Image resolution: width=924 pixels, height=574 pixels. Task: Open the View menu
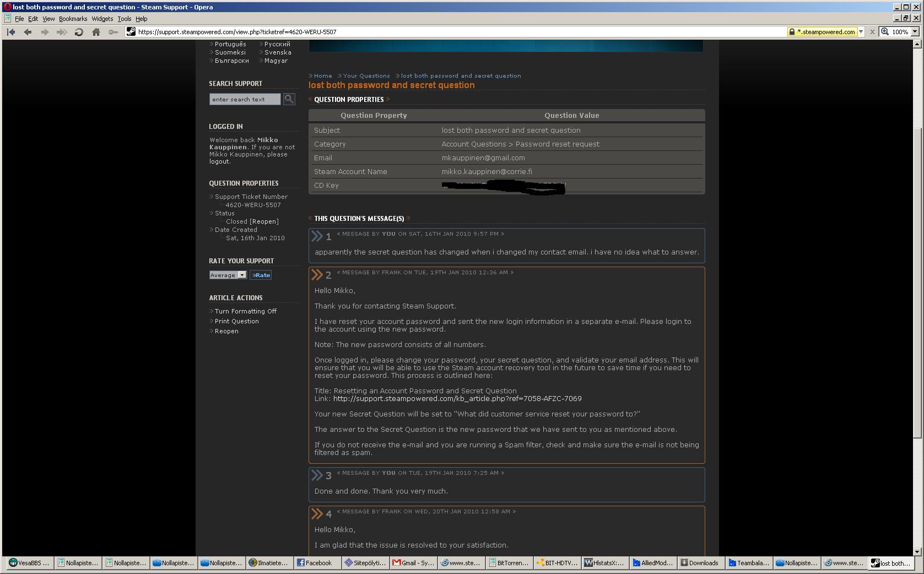(x=48, y=19)
